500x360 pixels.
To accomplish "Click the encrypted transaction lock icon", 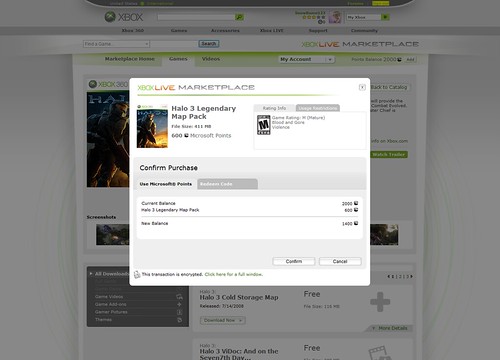I will click(137, 275).
